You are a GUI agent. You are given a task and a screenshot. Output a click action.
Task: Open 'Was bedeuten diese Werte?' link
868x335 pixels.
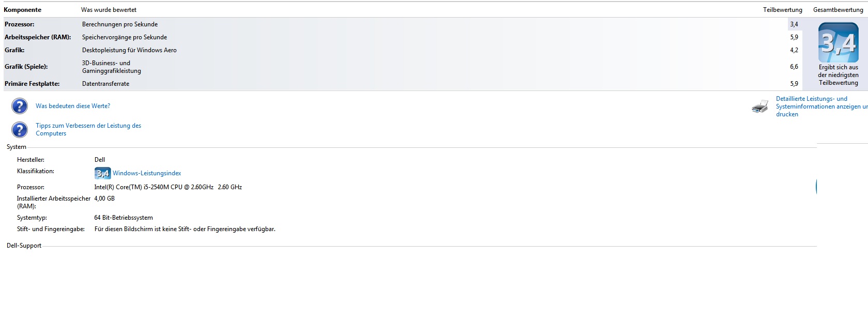tap(73, 106)
